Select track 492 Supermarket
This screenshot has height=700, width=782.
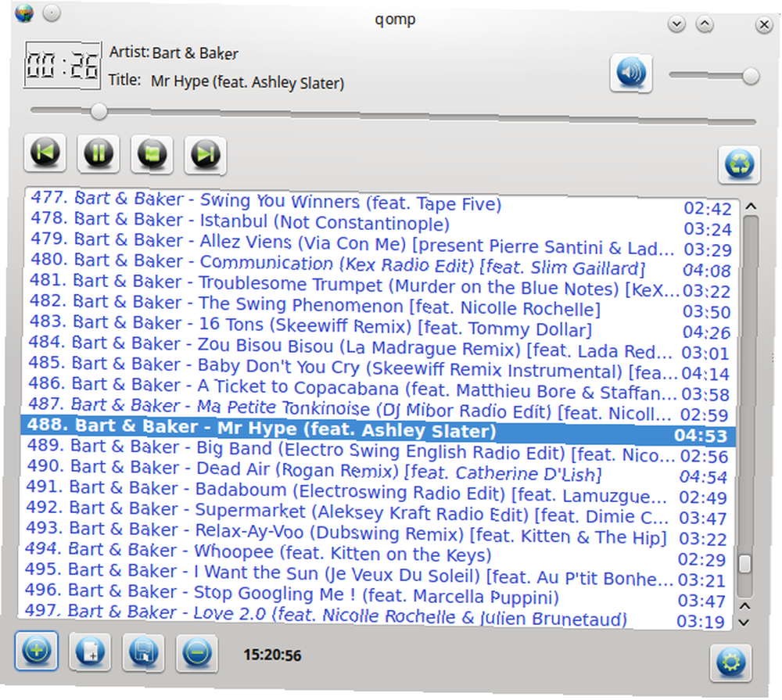tap(377, 512)
